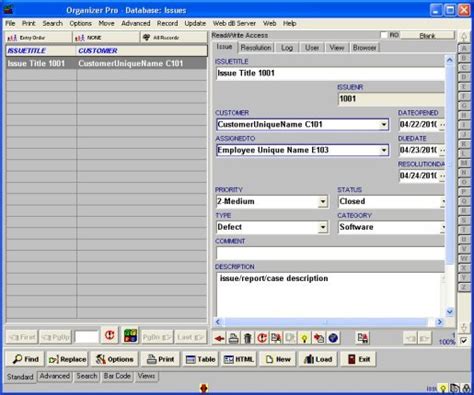Open the STATUS dropdown showing Closed
The width and height of the screenshot is (474, 395).
pos(443,202)
